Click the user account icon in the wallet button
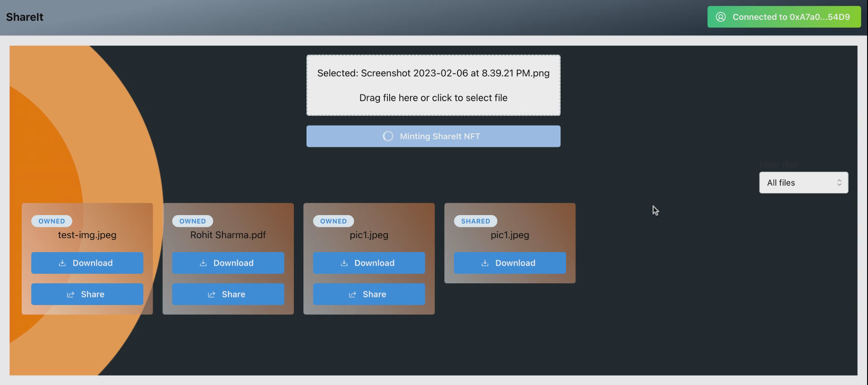This screenshot has height=385, width=868. (721, 17)
